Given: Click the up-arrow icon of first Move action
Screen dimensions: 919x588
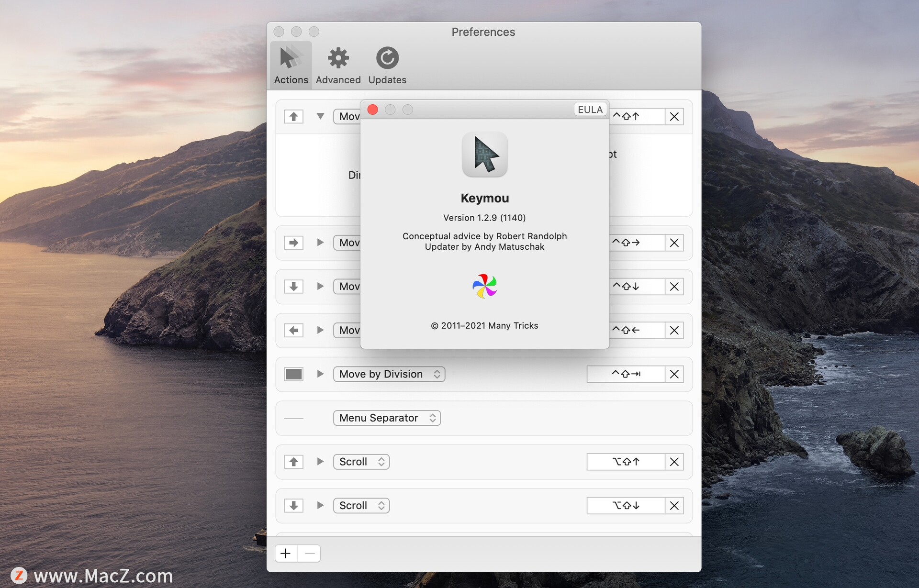Looking at the screenshot, I should [293, 116].
